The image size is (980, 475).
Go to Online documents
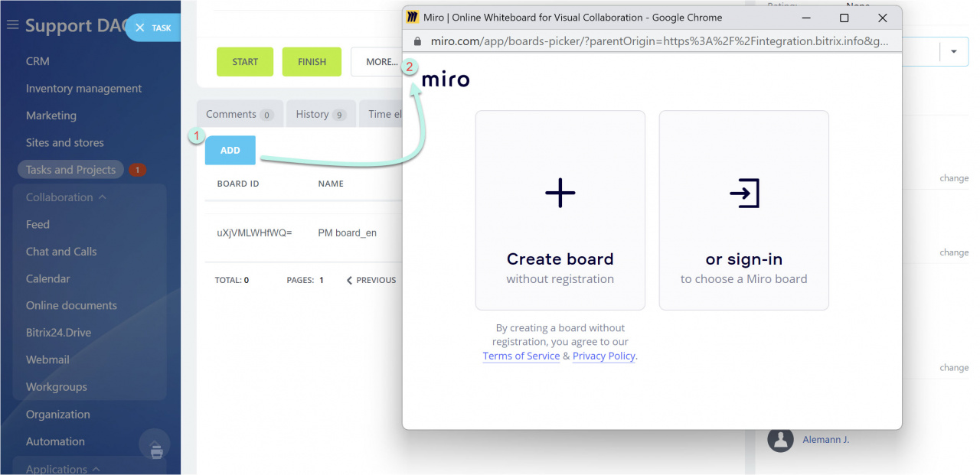[72, 305]
